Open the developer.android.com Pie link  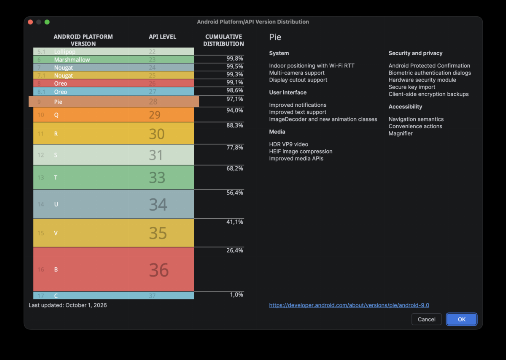click(349, 305)
